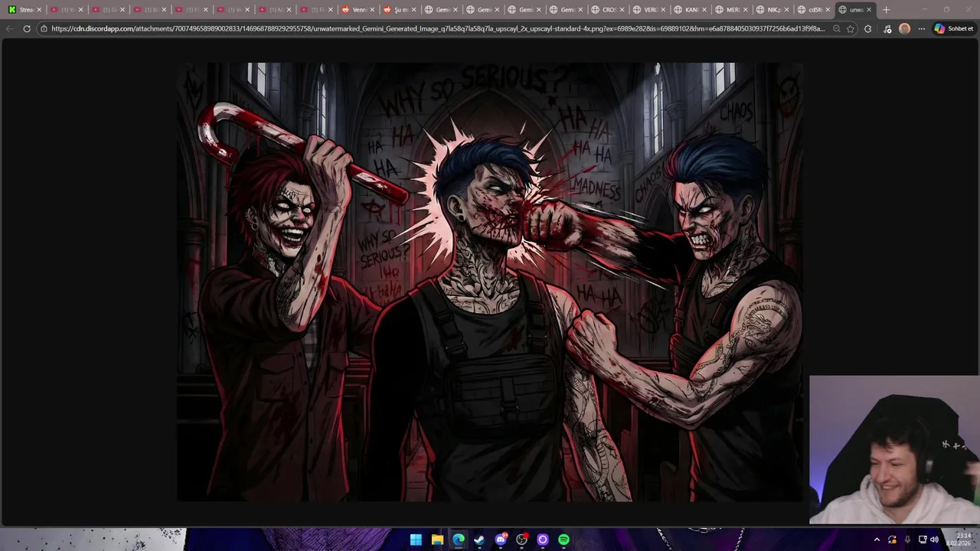The height and width of the screenshot is (551, 980).
Task: Go back using the browser back arrow
Action: [x=9, y=28]
